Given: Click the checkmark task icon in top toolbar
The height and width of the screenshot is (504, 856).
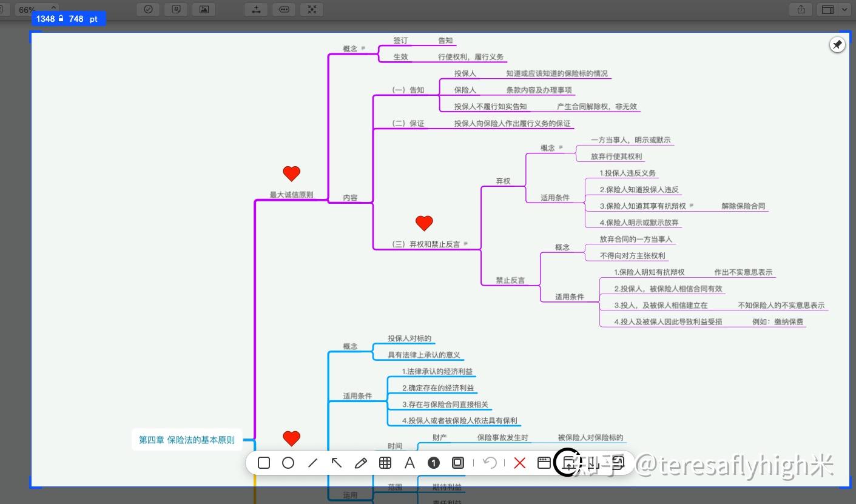Looking at the screenshot, I should pyautogui.click(x=149, y=9).
